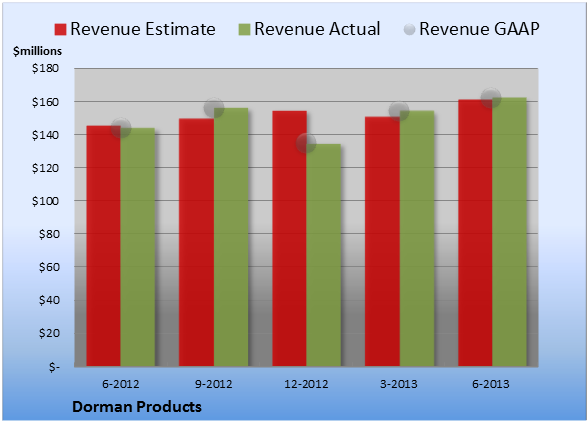Select the green actual bar for 3-2013
The image size is (588, 422).
pos(417,239)
